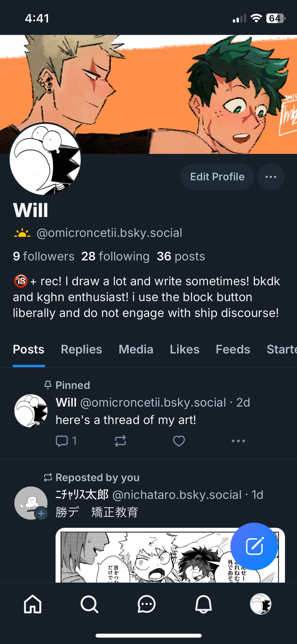Screen dimensions: 297x644
Task: Tap the compose new post button
Action: (x=254, y=546)
